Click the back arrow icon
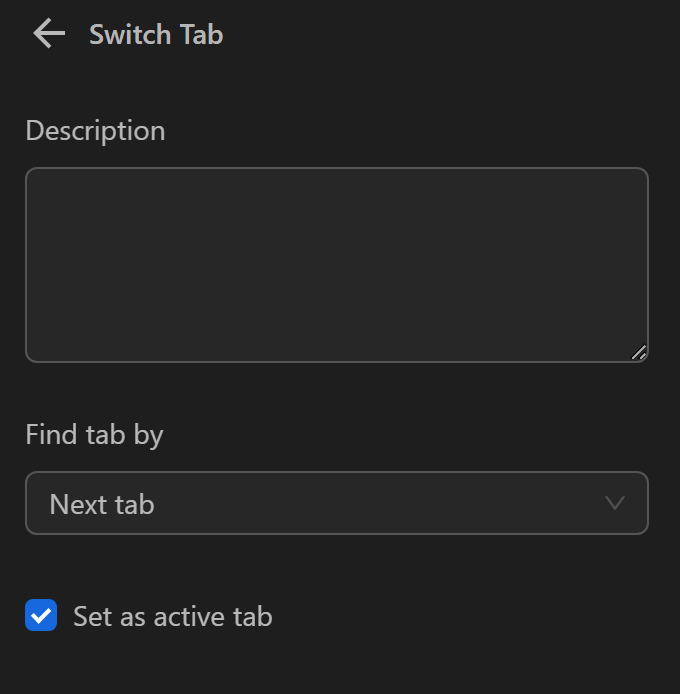Image resolution: width=680 pixels, height=694 pixels. coord(48,34)
